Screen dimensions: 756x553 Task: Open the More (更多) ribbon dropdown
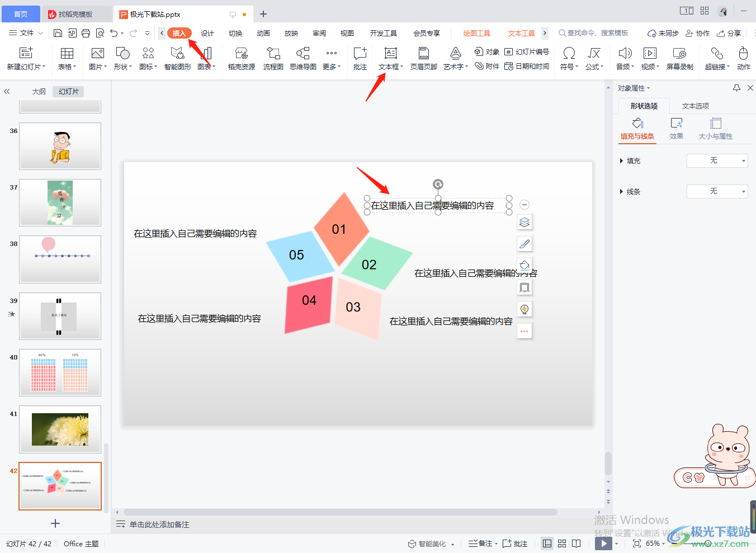[332, 59]
